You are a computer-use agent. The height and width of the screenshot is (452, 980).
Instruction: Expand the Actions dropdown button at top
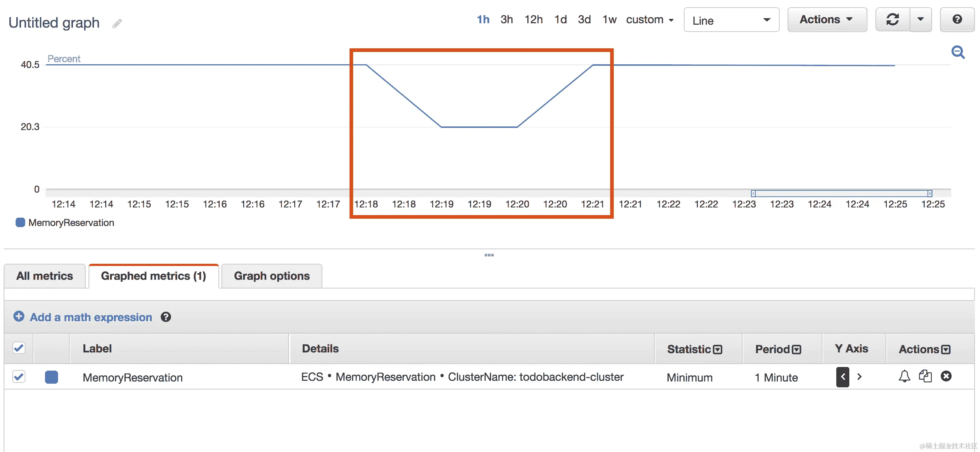click(x=827, y=19)
